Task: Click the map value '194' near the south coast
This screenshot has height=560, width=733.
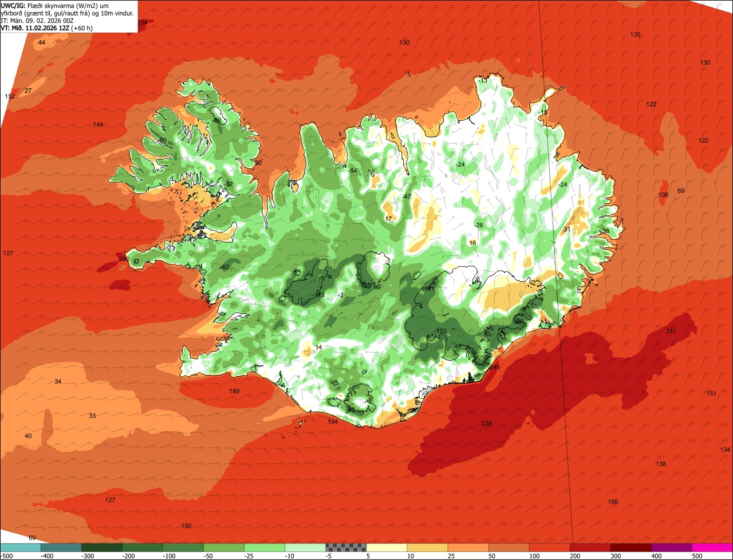Action: pyautogui.click(x=333, y=421)
